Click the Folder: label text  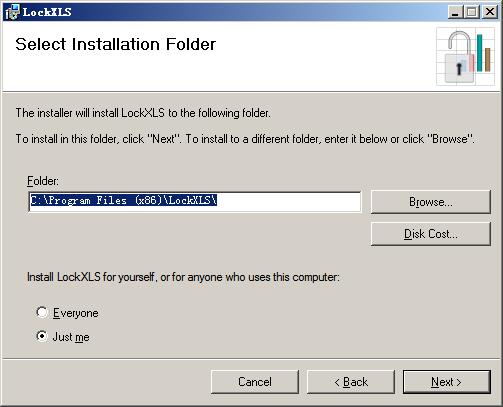(x=43, y=181)
